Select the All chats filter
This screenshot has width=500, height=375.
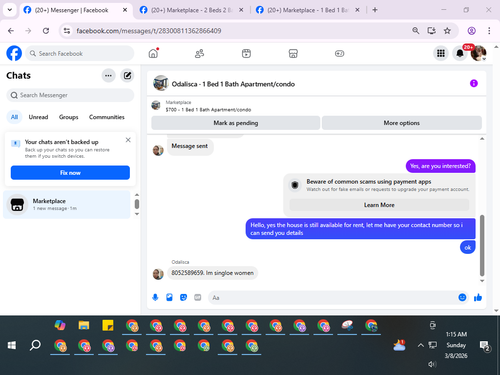pyautogui.click(x=14, y=117)
